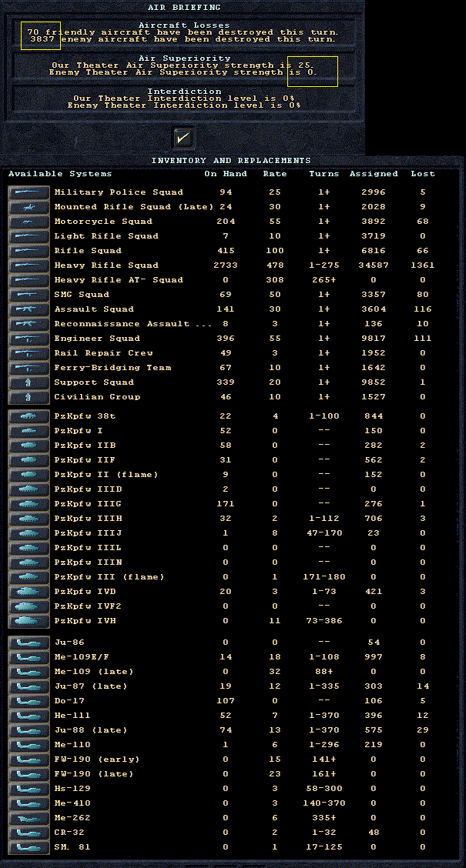466x868 pixels.
Task: Click the 'Assigned' column header
Action: (374, 174)
